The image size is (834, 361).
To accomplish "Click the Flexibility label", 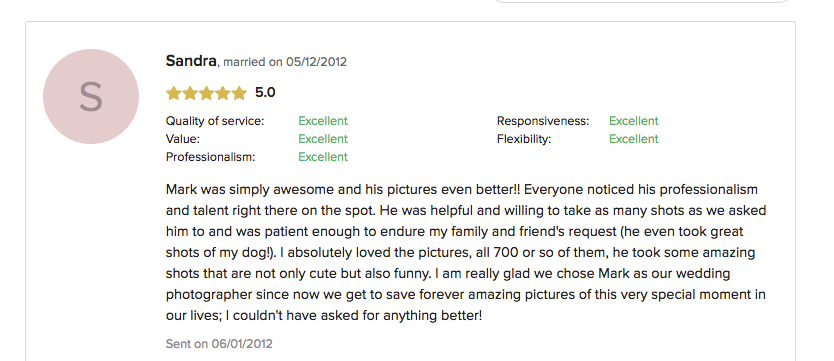I will (x=524, y=139).
